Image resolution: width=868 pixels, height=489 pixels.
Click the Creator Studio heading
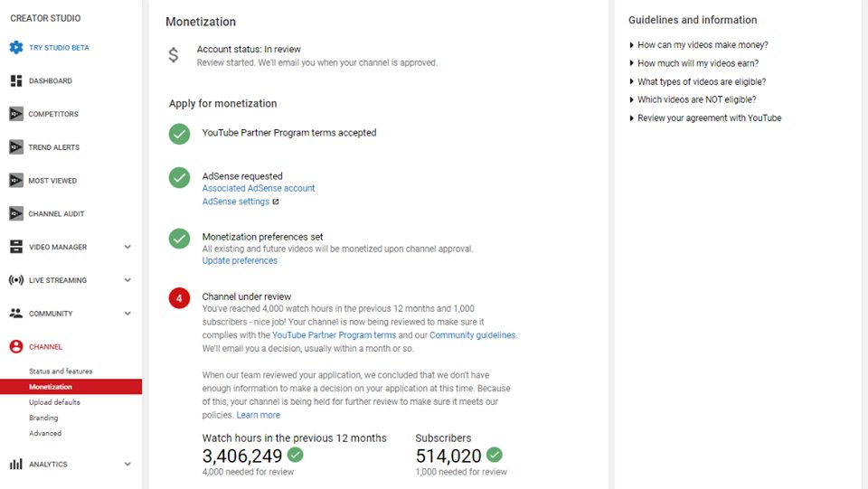[45, 18]
